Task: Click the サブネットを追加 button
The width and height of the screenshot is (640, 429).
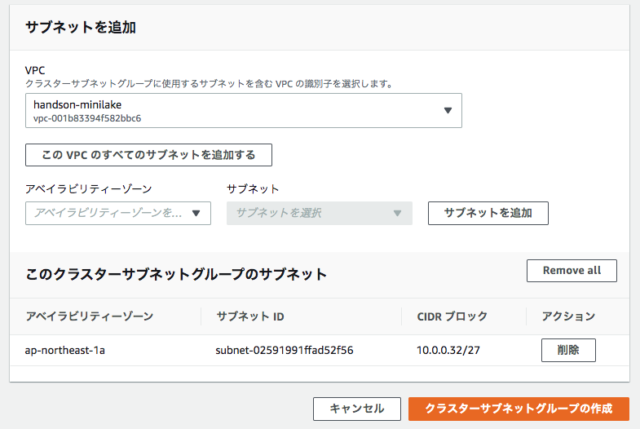Action: click(x=488, y=213)
